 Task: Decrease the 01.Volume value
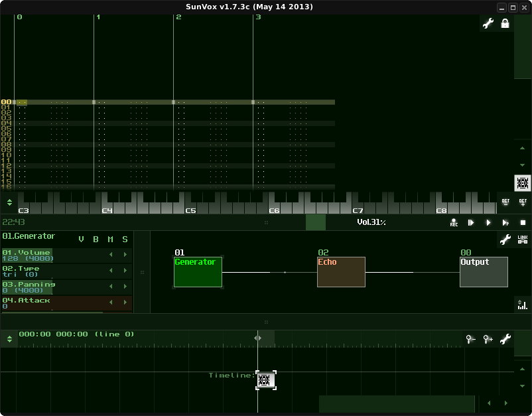(111, 255)
